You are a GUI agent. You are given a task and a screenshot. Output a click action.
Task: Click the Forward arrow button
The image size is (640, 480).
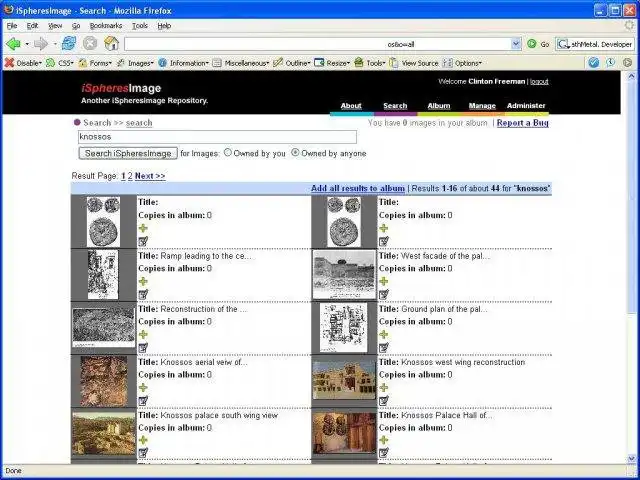(x=41, y=44)
